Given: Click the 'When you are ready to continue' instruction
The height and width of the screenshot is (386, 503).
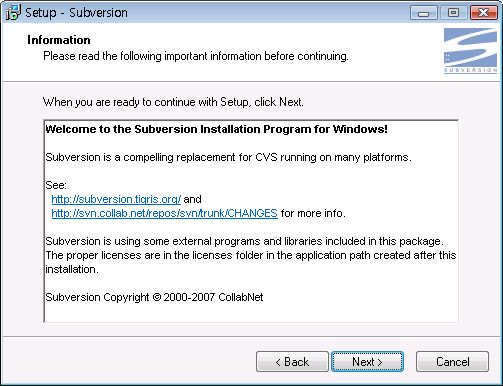Looking at the screenshot, I should (x=173, y=102).
